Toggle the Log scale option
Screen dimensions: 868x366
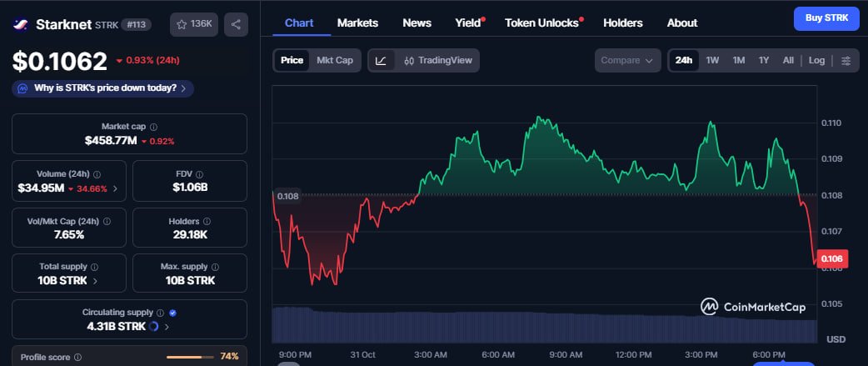pyautogui.click(x=816, y=60)
